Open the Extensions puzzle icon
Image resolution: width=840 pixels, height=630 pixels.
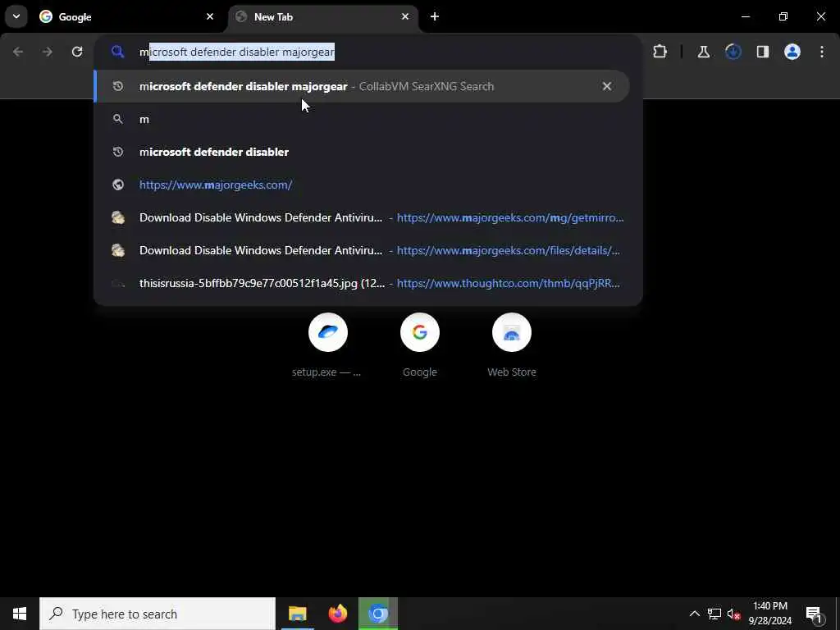(660, 52)
